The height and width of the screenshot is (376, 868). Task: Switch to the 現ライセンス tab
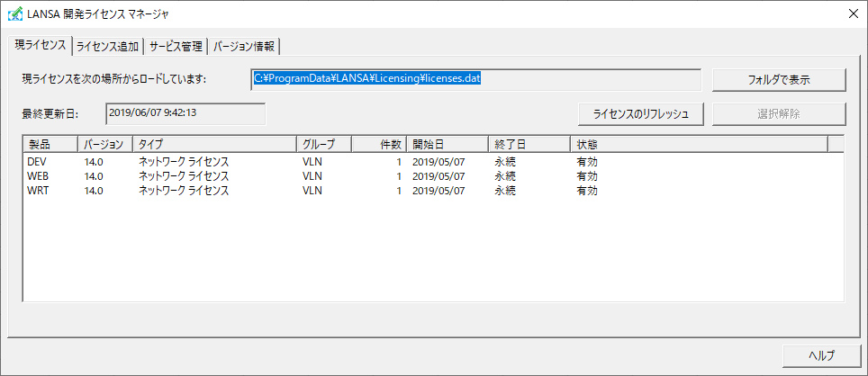[x=41, y=45]
